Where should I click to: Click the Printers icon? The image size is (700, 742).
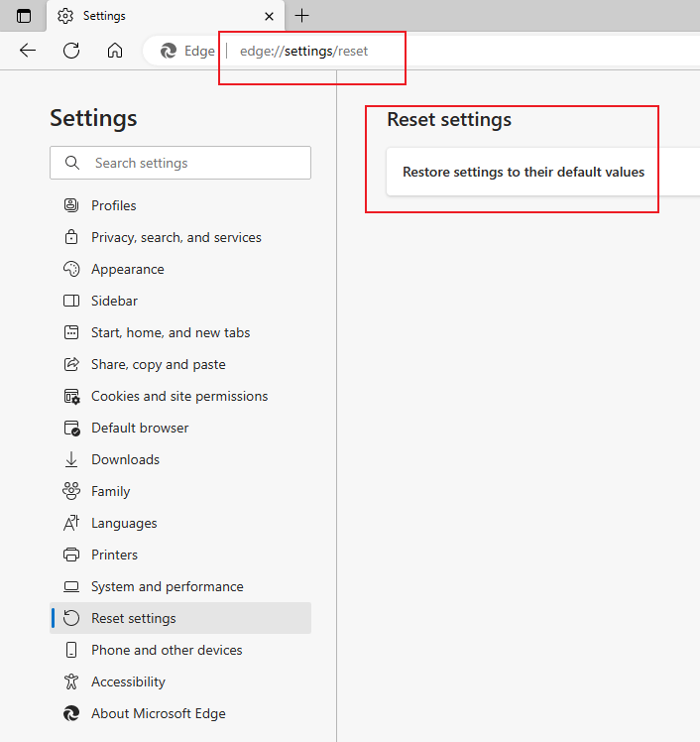pos(71,555)
